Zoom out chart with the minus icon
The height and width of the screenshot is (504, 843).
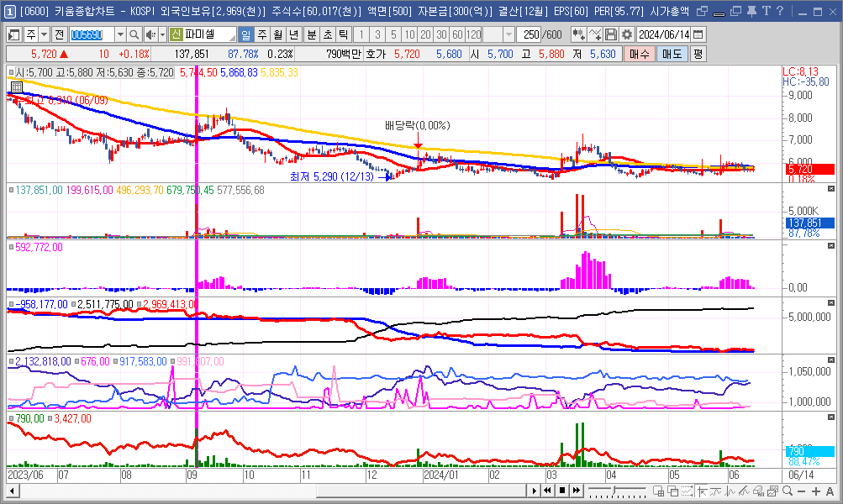click(x=801, y=491)
